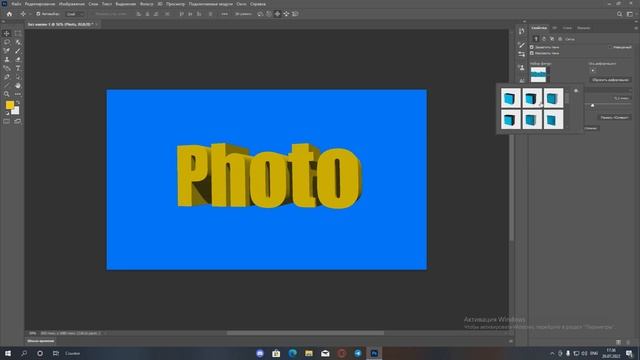Screen dimensions: 640x360
Task: Click the extrusion depth slider handle
Action: coord(593,105)
